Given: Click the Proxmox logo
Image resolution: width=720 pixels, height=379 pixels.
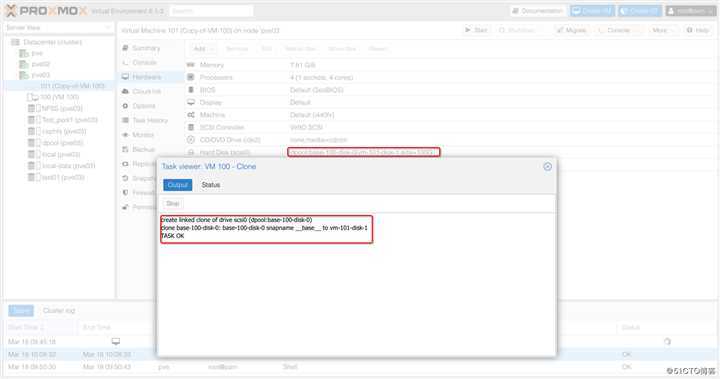Looking at the screenshot, I should [46, 11].
